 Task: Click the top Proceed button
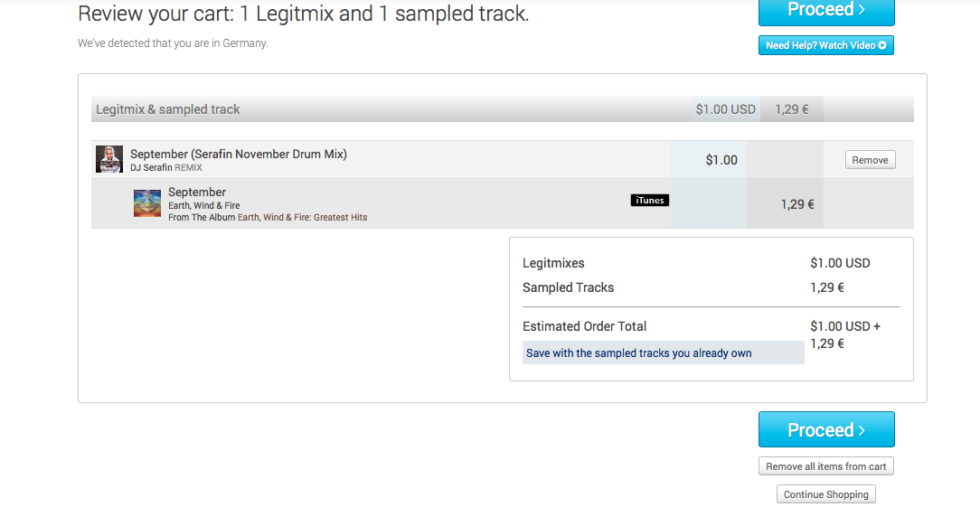pyautogui.click(x=826, y=11)
